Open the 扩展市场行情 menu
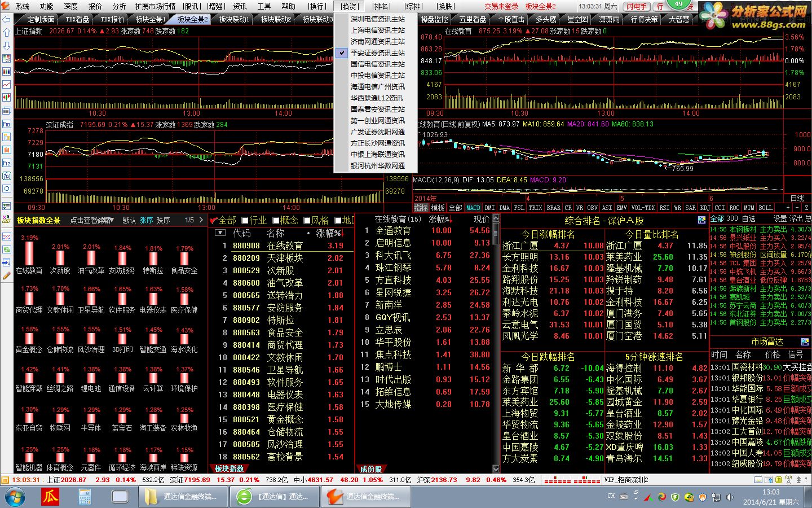Viewport: 812px width, 508px height. point(155,6)
